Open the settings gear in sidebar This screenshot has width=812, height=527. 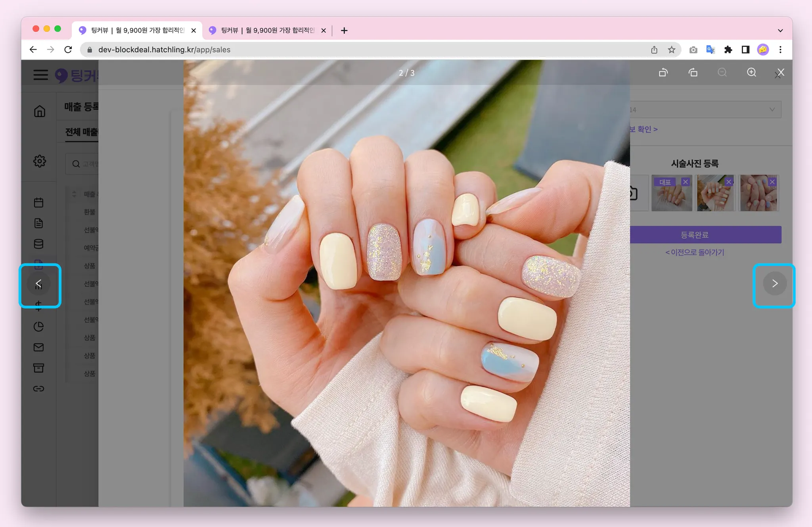tap(39, 161)
